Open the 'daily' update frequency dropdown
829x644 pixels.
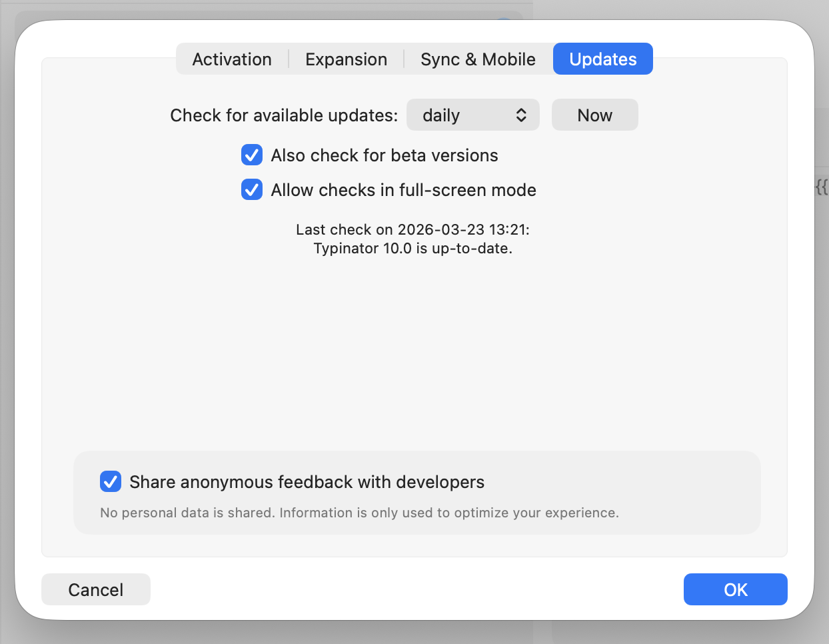(473, 115)
